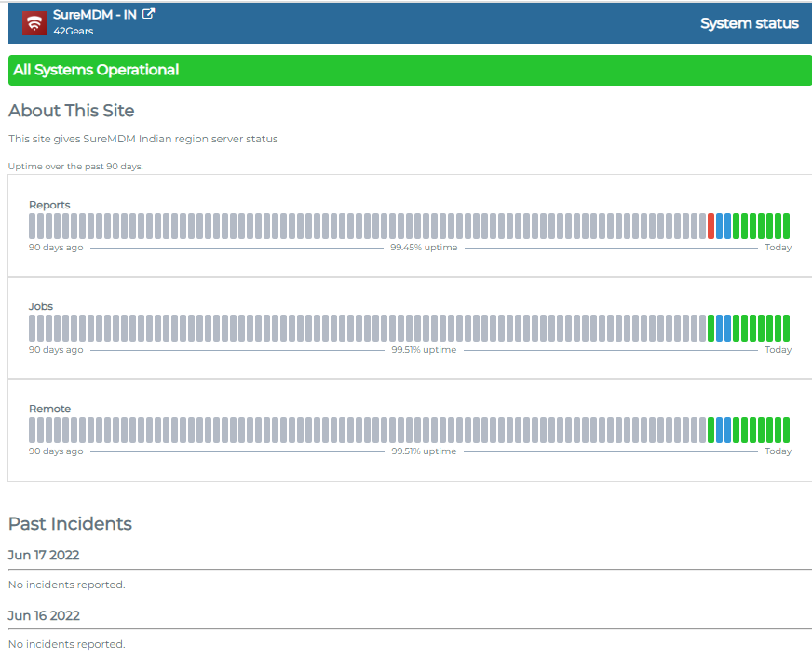Screen dimensions: 812x659
Task: Click the 99.51% uptime value under Remote
Action: tap(424, 451)
